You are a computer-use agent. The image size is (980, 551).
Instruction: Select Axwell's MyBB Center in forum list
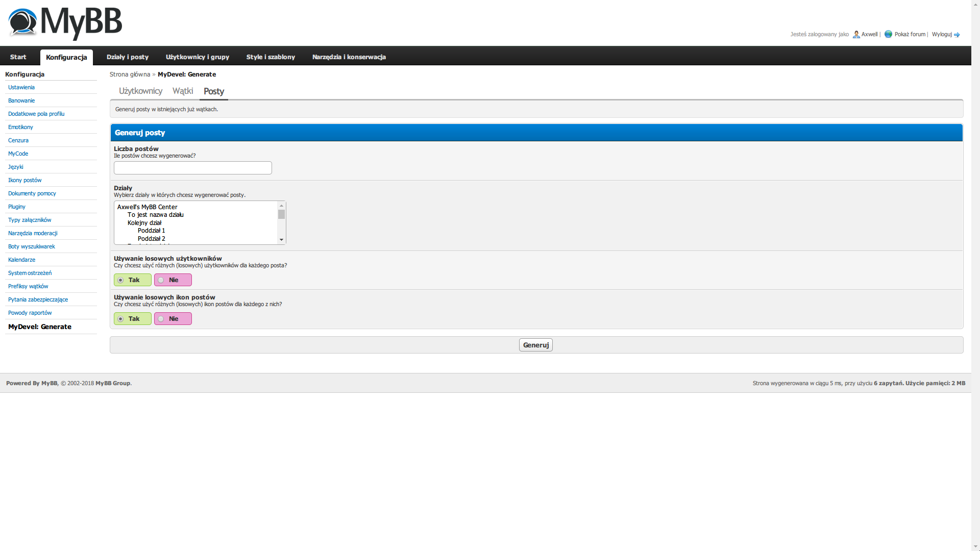(x=148, y=207)
